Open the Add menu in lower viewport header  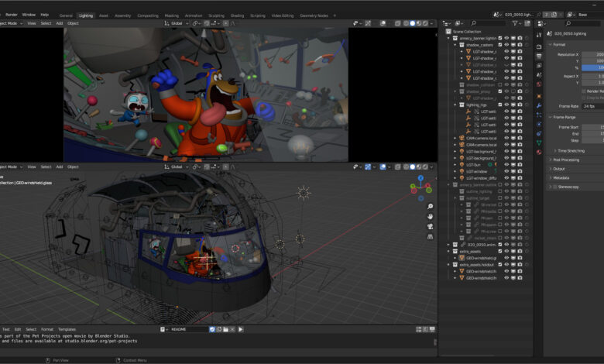tap(60, 167)
